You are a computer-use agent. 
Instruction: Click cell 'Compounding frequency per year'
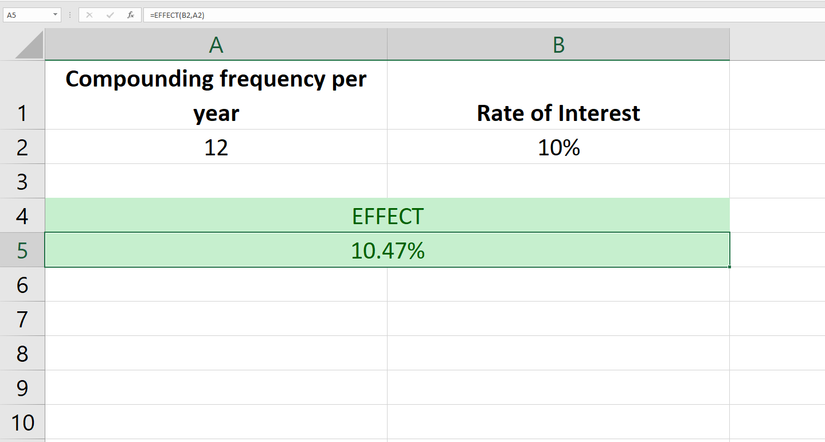pyautogui.click(x=216, y=95)
